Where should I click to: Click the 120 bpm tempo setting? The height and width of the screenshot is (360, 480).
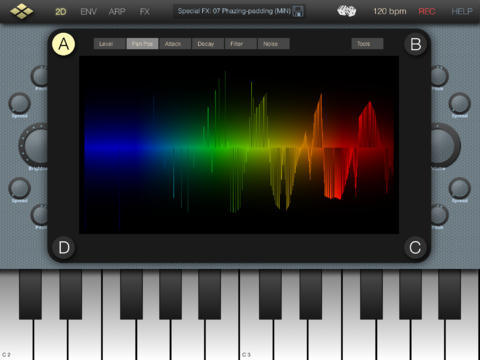coord(390,12)
